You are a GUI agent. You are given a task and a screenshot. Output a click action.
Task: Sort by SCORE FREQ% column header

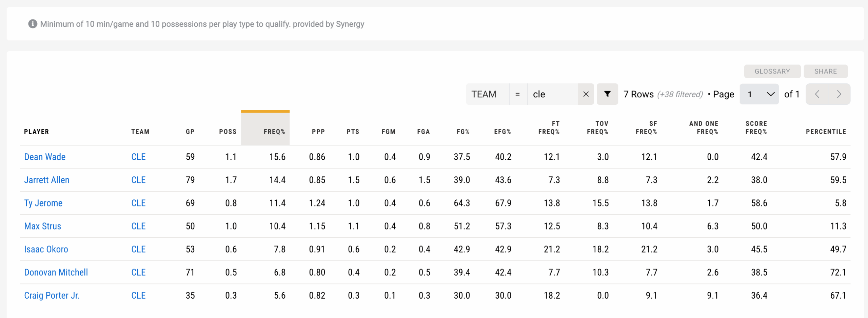click(x=756, y=127)
